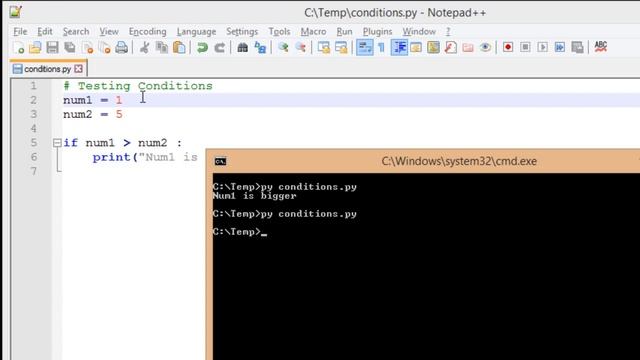640x360 pixels.
Task: Click the Notepad++ title bar app icon
Action: [16, 12]
